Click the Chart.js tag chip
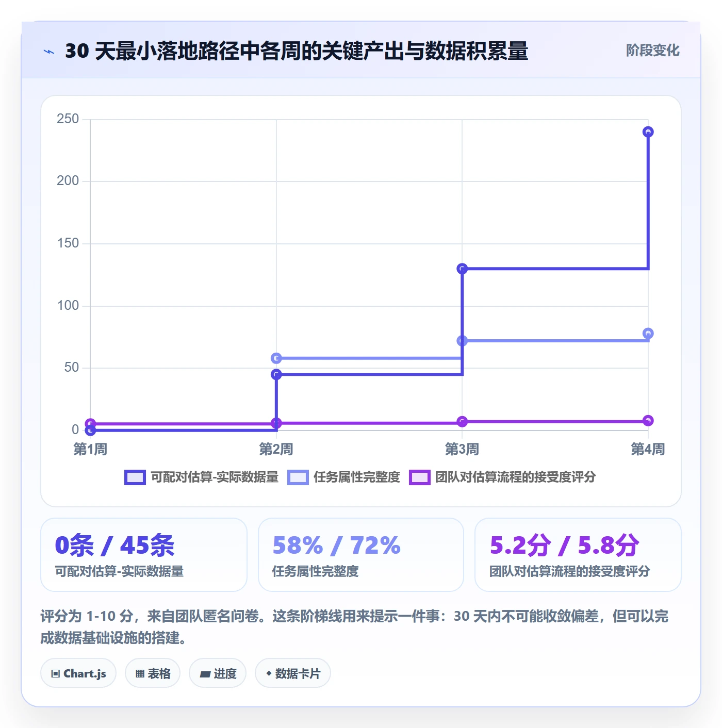 pos(78,673)
